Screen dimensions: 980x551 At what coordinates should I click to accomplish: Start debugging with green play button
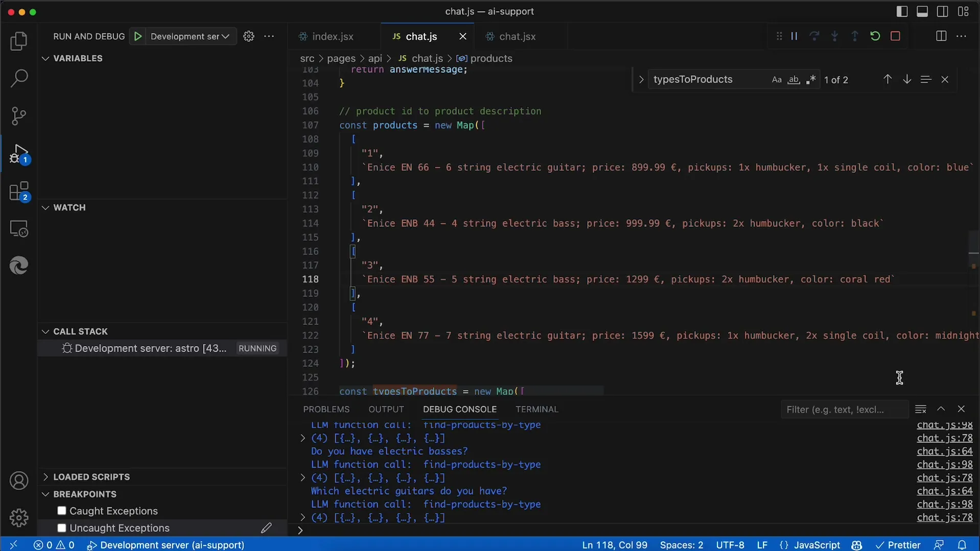pyautogui.click(x=137, y=36)
